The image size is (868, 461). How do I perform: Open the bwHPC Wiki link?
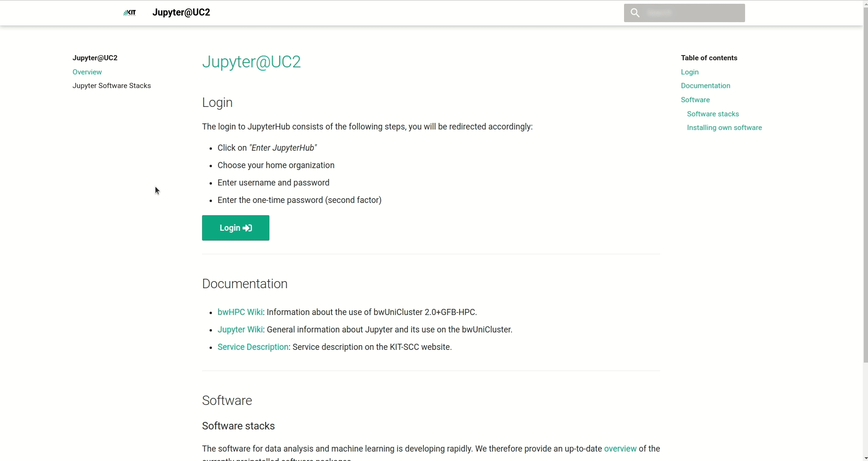240,312
